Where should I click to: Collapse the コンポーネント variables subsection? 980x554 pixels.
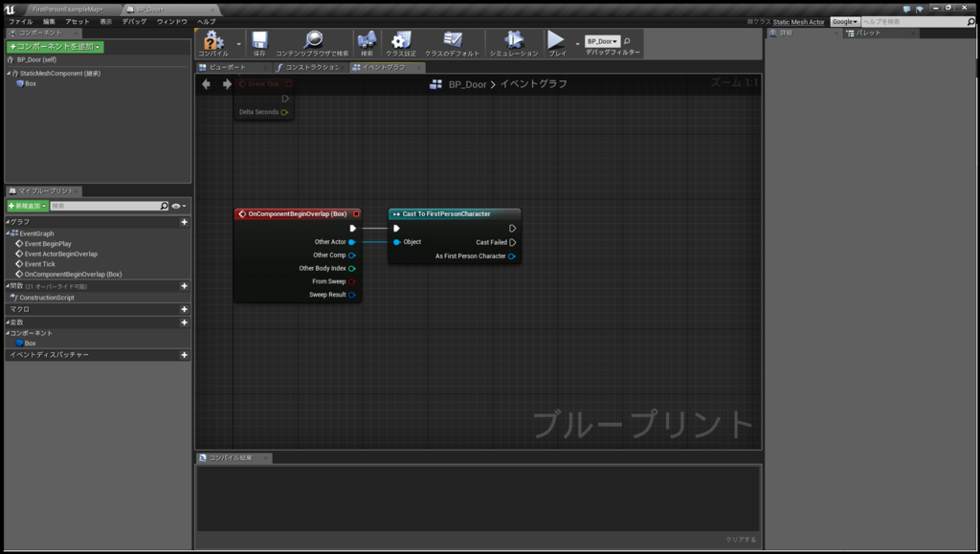tap(8, 334)
